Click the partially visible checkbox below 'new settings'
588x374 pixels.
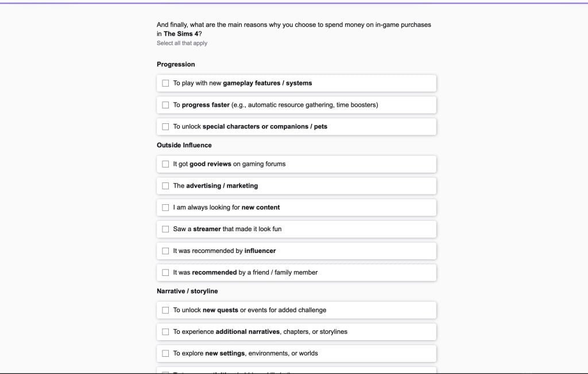[x=165, y=372]
